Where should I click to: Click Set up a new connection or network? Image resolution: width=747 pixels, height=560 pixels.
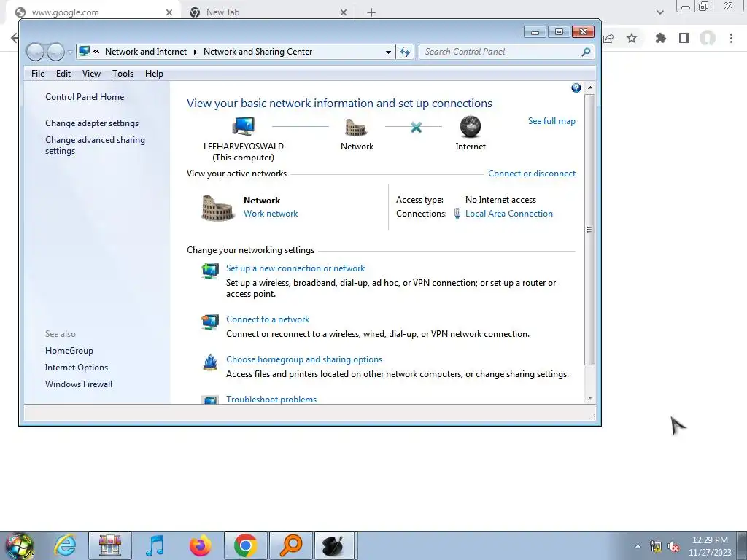pos(295,268)
